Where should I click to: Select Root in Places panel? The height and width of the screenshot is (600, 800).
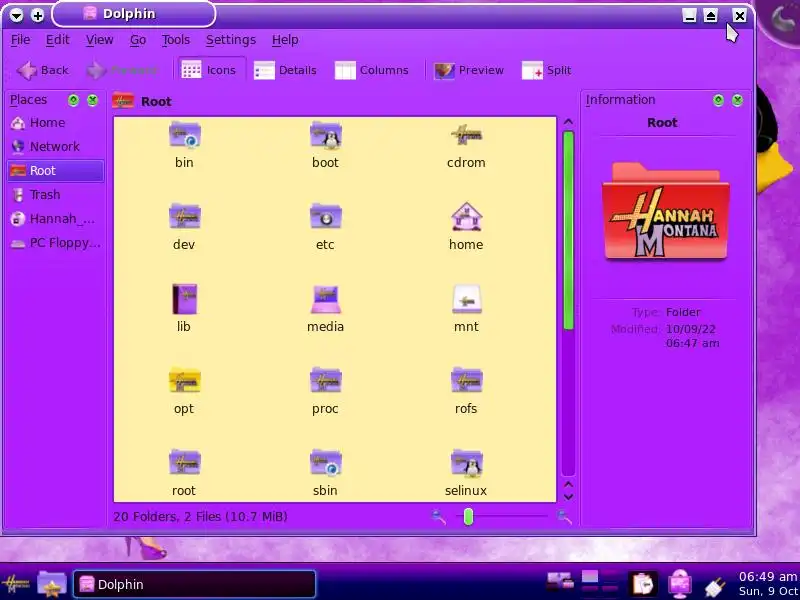click(x=56, y=170)
